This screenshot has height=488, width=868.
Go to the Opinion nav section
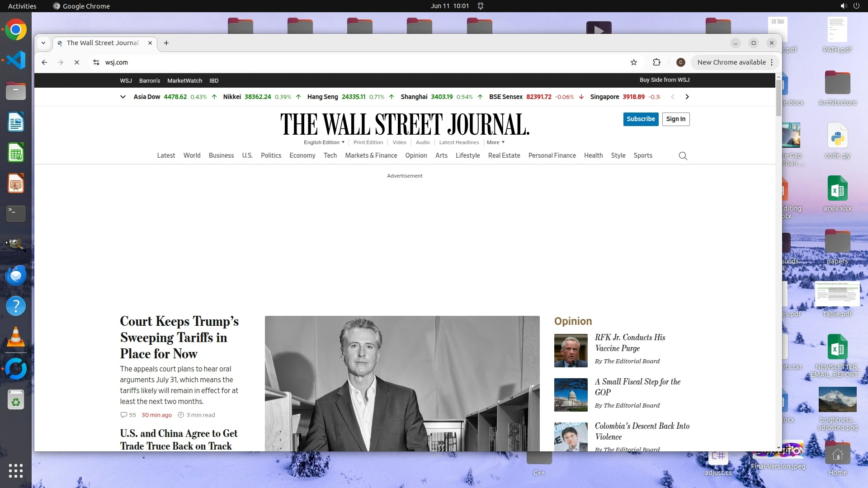(x=416, y=155)
